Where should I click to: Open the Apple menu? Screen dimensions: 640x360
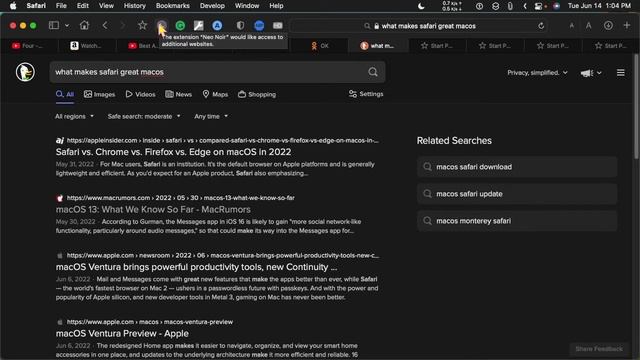(x=13, y=6)
